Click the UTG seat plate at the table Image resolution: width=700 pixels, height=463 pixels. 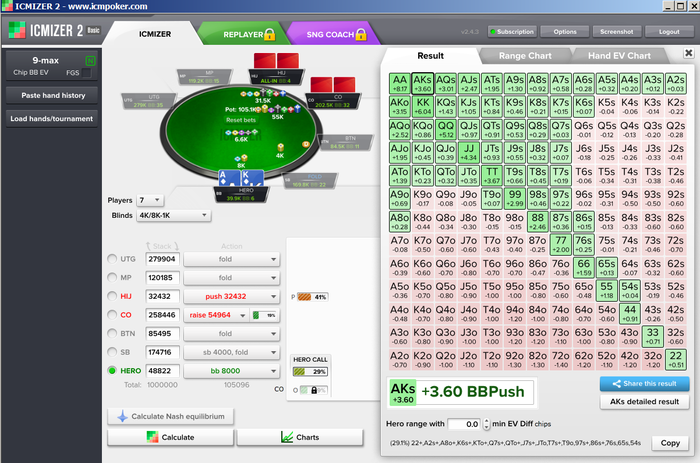point(149,101)
